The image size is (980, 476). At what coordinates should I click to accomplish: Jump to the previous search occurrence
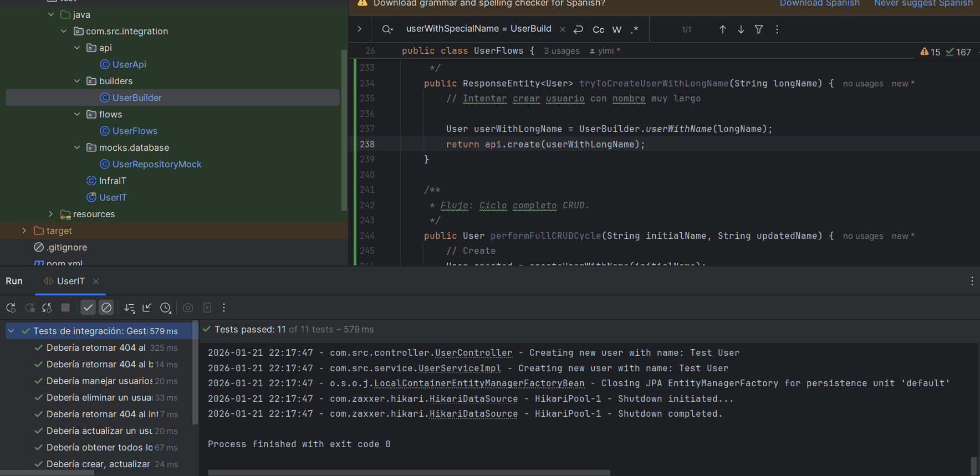click(722, 29)
